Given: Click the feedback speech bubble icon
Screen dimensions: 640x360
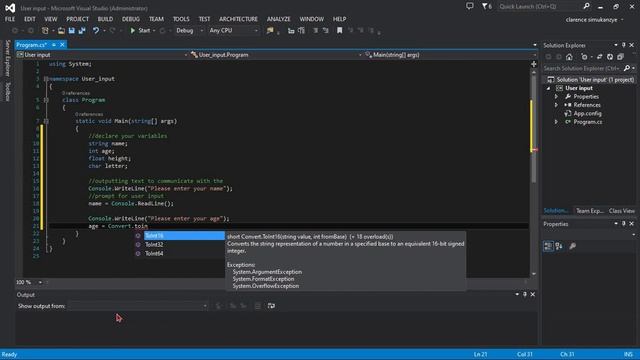Looking at the screenshot, I should [470, 6].
